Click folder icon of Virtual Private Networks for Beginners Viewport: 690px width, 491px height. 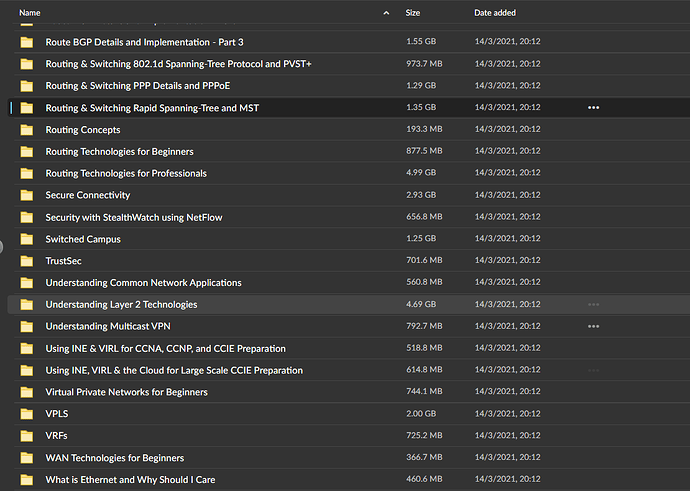point(27,392)
